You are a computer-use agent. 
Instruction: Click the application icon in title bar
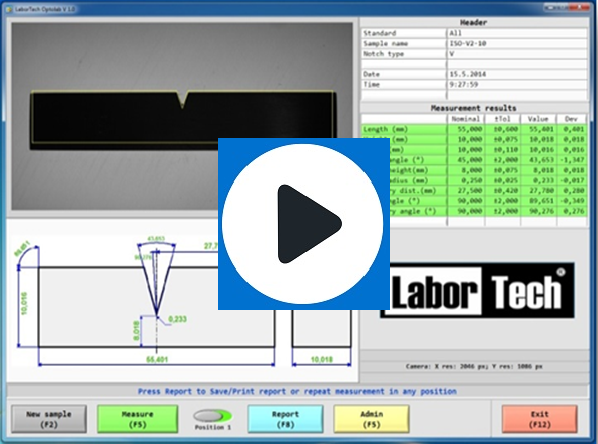point(9,9)
